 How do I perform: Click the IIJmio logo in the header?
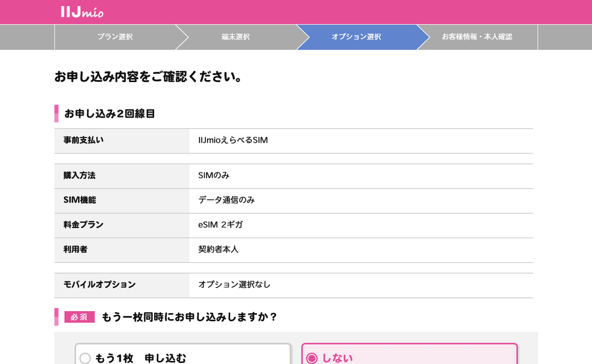tap(82, 12)
